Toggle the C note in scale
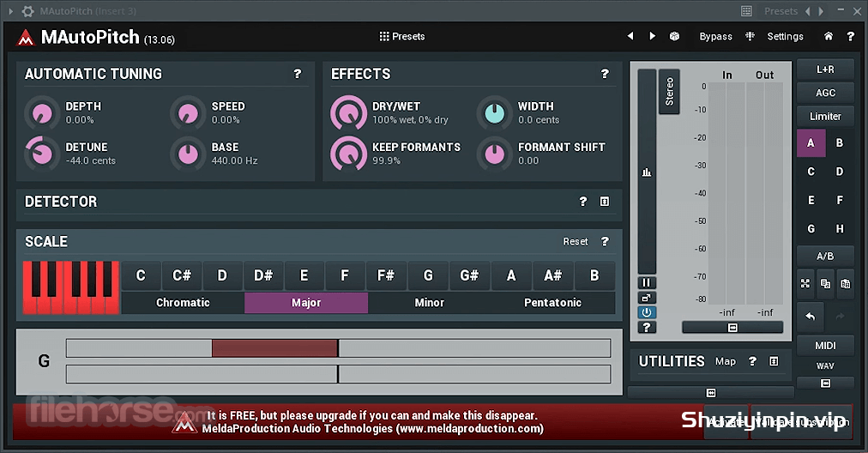868x453 pixels. [x=141, y=275]
